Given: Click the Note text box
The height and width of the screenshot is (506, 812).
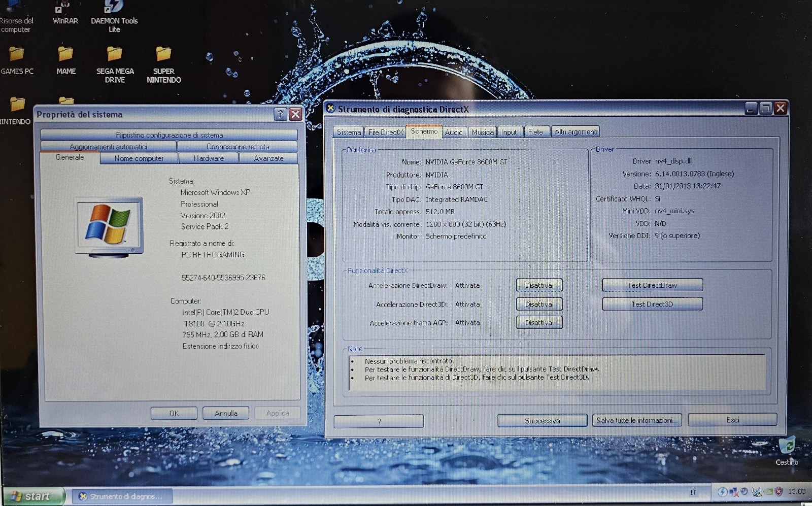Looking at the screenshot, I should point(557,372).
